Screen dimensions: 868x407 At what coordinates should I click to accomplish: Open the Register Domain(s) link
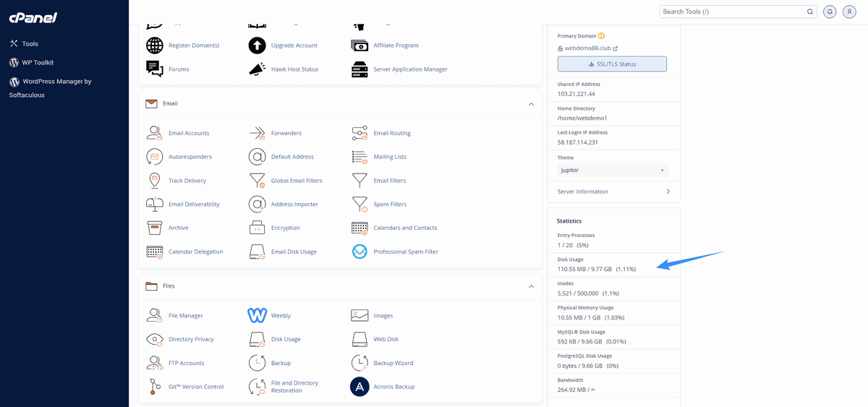point(194,45)
